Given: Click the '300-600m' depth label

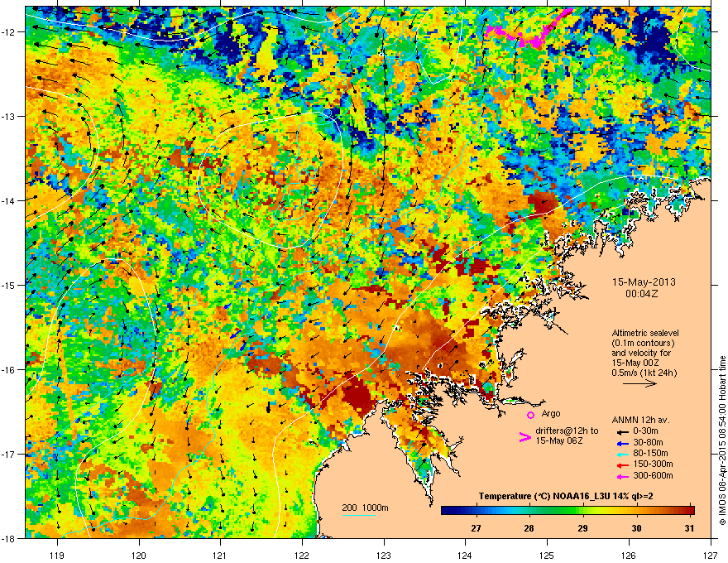Looking at the screenshot, I should tap(653, 476).
